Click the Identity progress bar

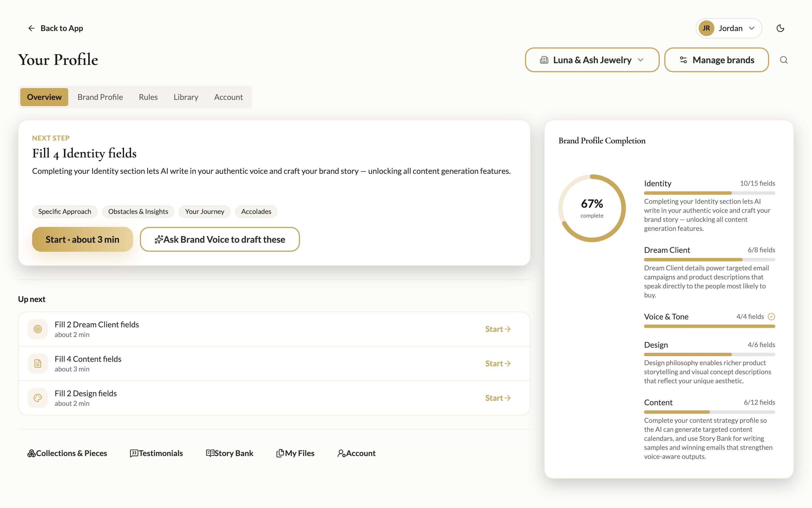pos(709,193)
